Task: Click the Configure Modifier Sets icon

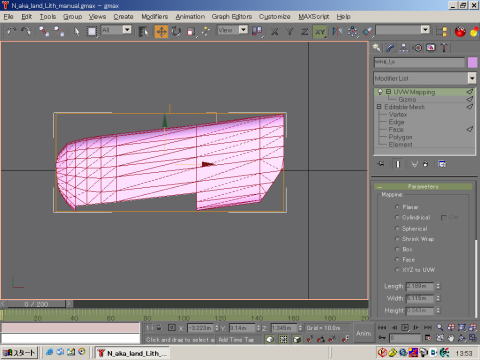Action: (x=442, y=164)
